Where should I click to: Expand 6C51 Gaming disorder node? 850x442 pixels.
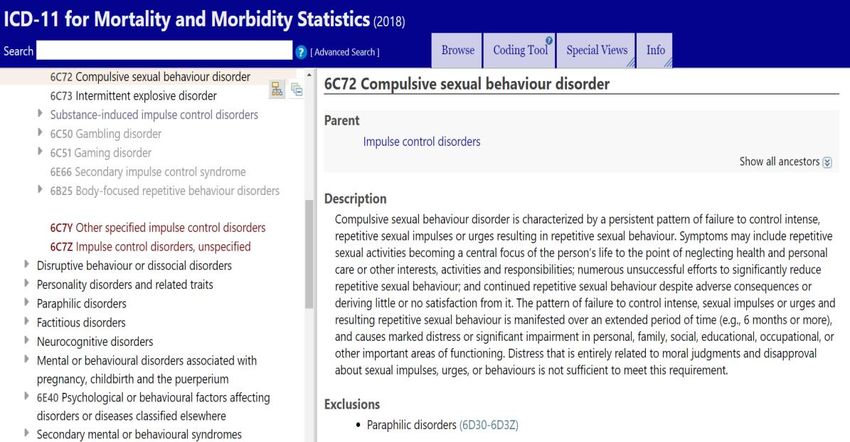tap(40, 151)
